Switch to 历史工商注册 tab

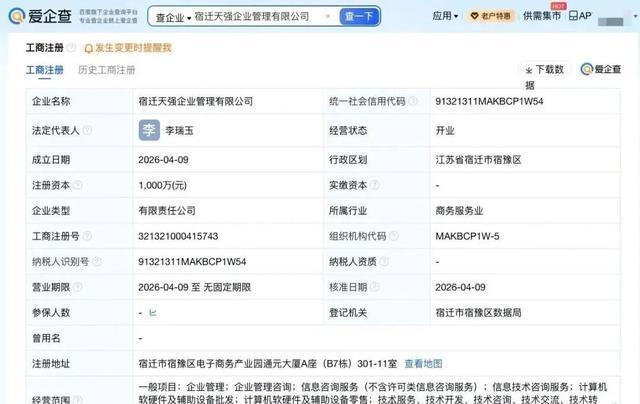pyautogui.click(x=107, y=70)
